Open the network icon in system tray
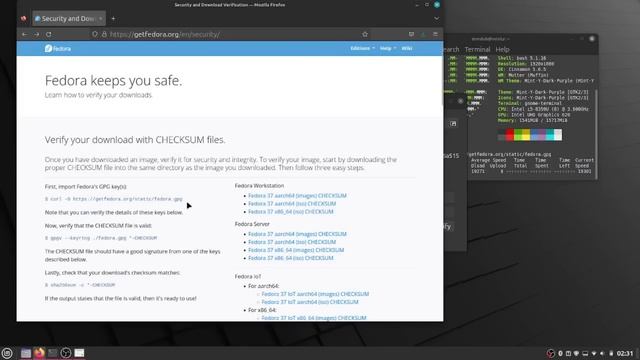Image resolution: width=640 pixels, height=360 pixels. 594,353
